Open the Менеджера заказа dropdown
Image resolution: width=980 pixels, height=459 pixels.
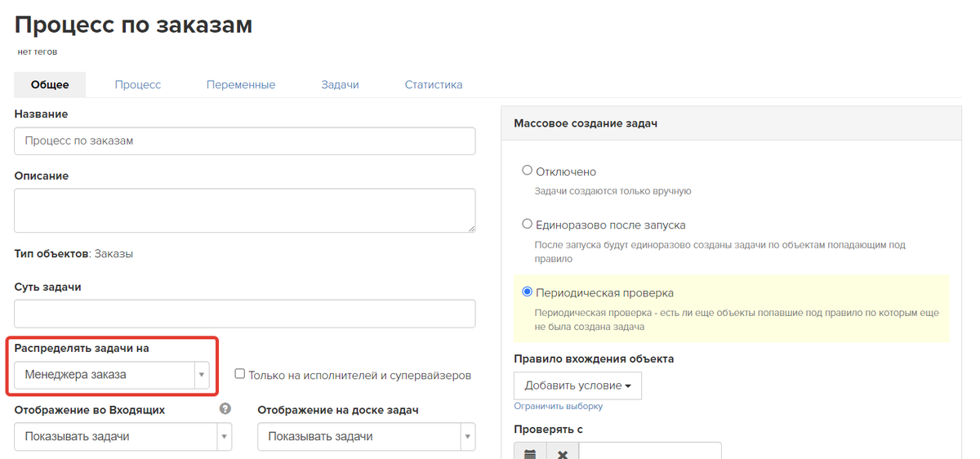click(x=112, y=375)
